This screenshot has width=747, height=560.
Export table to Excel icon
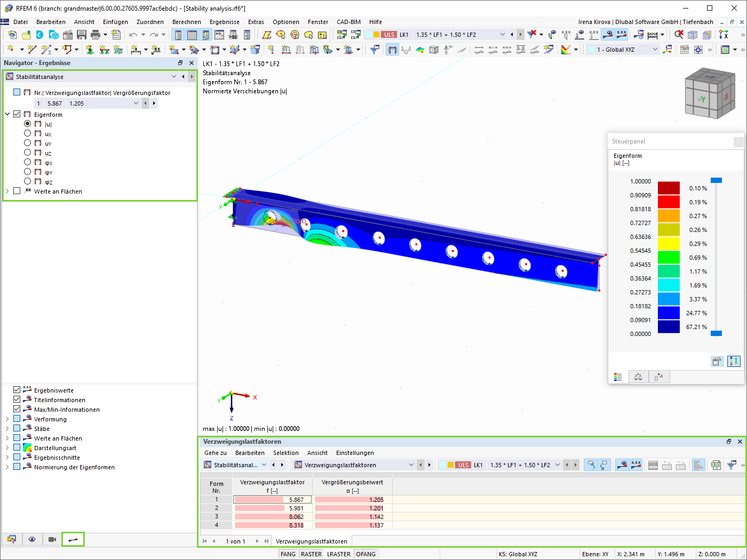(x=716, y=465)
